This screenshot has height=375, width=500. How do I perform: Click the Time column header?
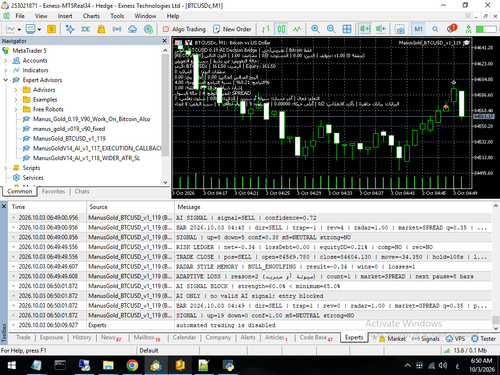pos(48,207)
